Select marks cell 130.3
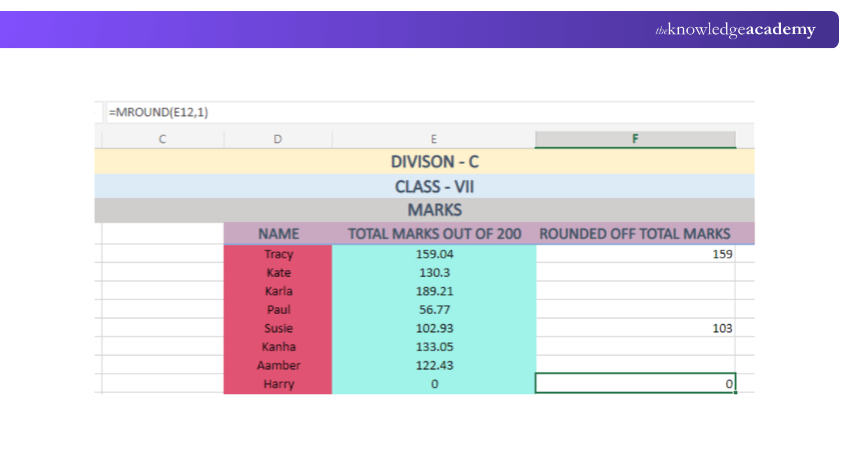The image size is (850, 450). click(x=434, y=272)
